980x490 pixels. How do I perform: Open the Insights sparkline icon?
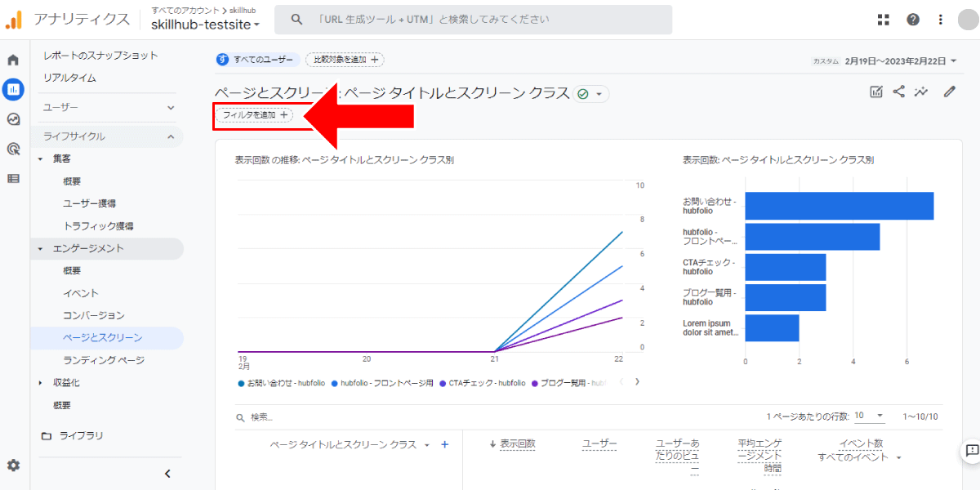tap(922, 92)
